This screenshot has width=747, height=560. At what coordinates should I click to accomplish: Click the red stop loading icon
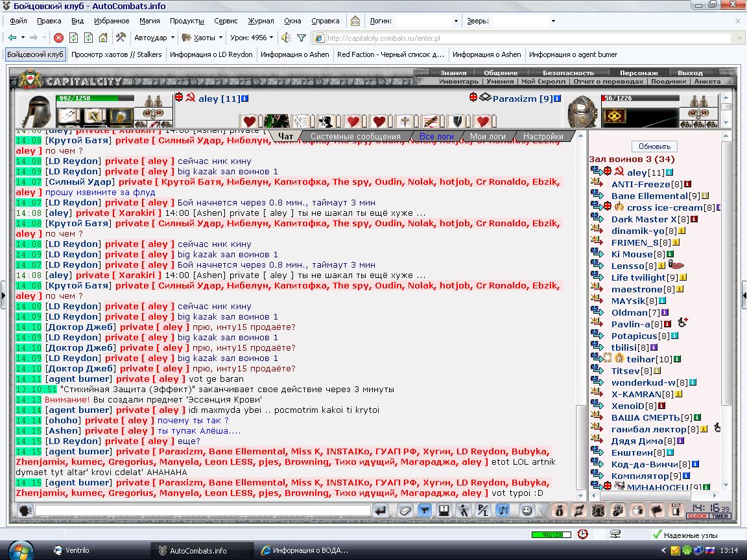click(58, 38)
